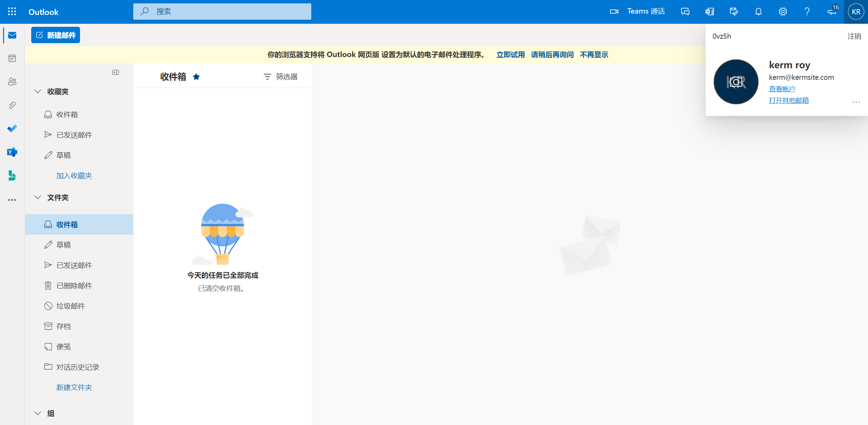Click the 新建邮件 button
Screen dimensions: 868x425
56,35
